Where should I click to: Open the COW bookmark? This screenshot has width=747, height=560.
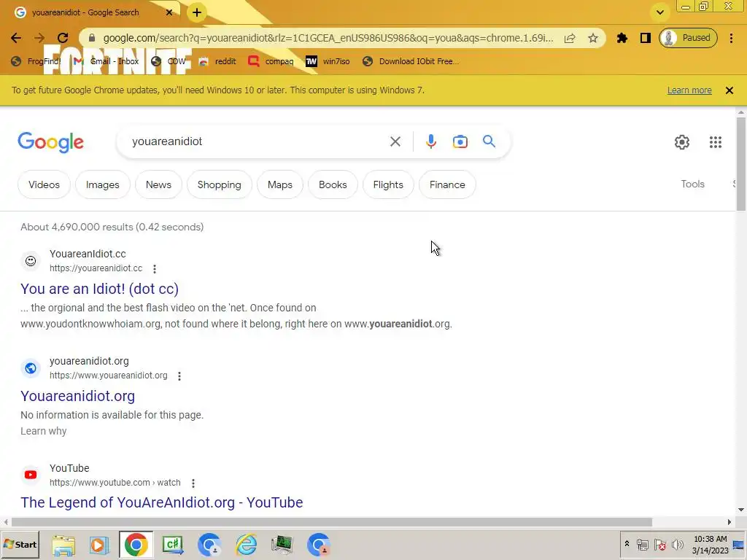tap(169, 61)
